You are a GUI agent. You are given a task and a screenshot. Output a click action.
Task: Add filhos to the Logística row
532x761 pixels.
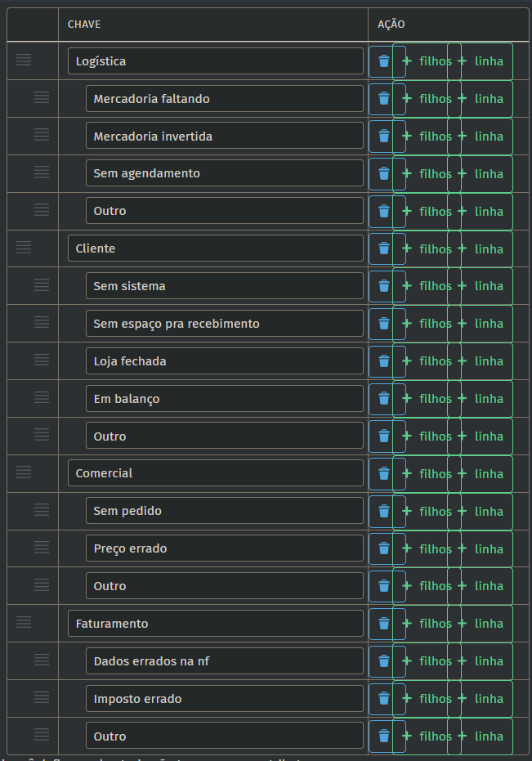point(427,61)
